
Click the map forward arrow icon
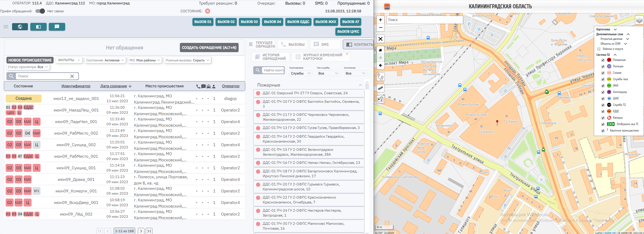[380, 58]
